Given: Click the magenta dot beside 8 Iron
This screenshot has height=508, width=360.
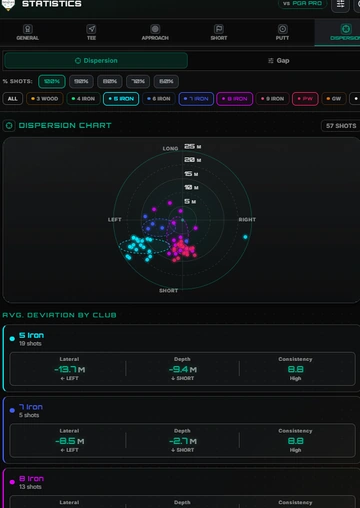Looking at the screenshot, I should click(x=12, y=482).
